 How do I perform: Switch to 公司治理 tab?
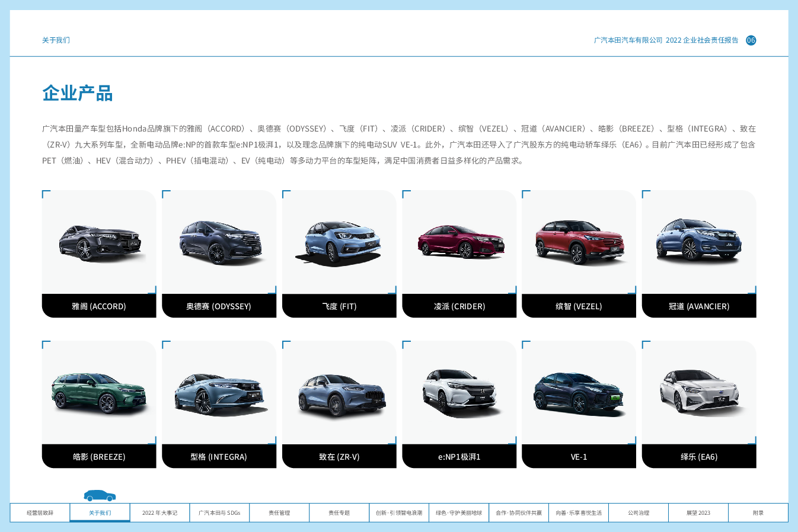[x=639, y=513]
